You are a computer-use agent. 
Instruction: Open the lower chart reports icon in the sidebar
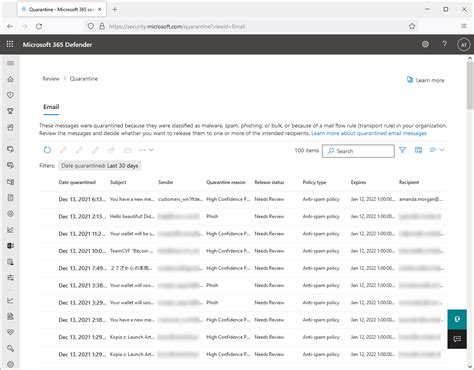(x=11, y=300)
